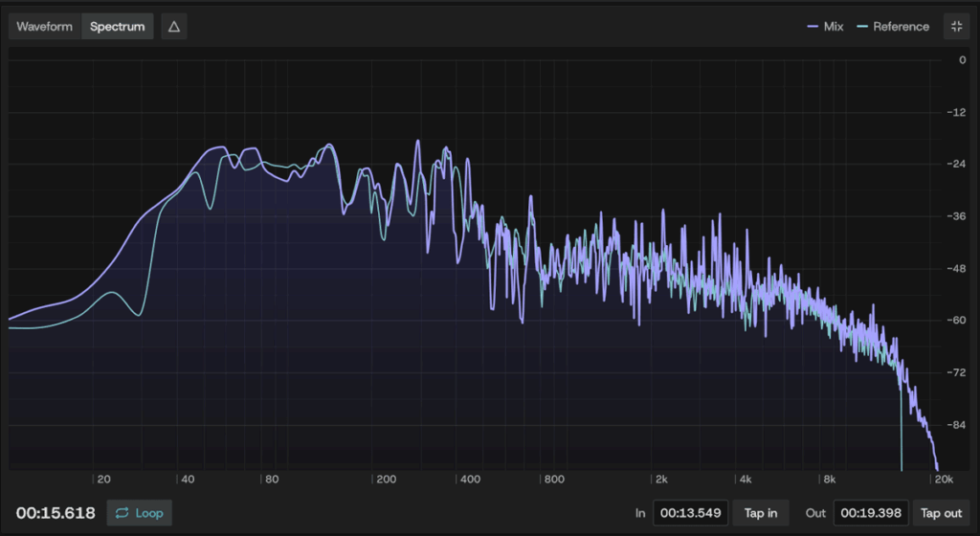Click the 0 dB scale label
Image resolution: width=980 pixels, height=536 pixels.
[963, 60]
